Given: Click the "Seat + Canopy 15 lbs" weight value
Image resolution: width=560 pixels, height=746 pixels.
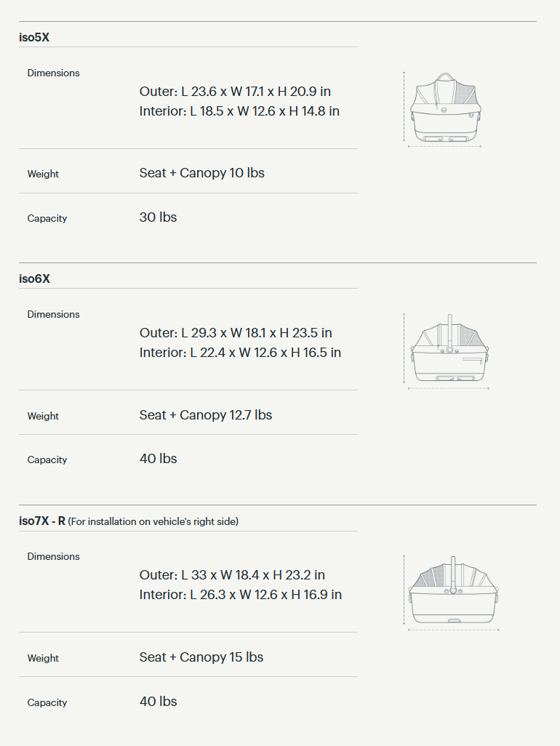Looking at the screenshot, I should pyautogui.click(x=201, y=657).
